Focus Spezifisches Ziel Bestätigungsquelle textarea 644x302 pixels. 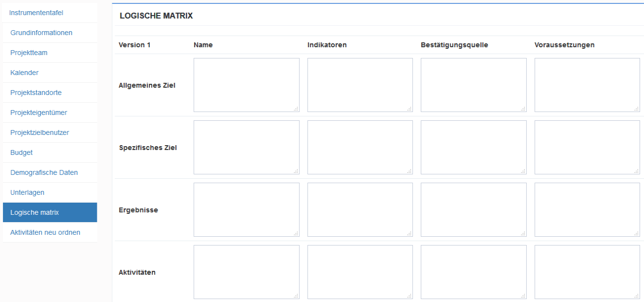point(474,148)
